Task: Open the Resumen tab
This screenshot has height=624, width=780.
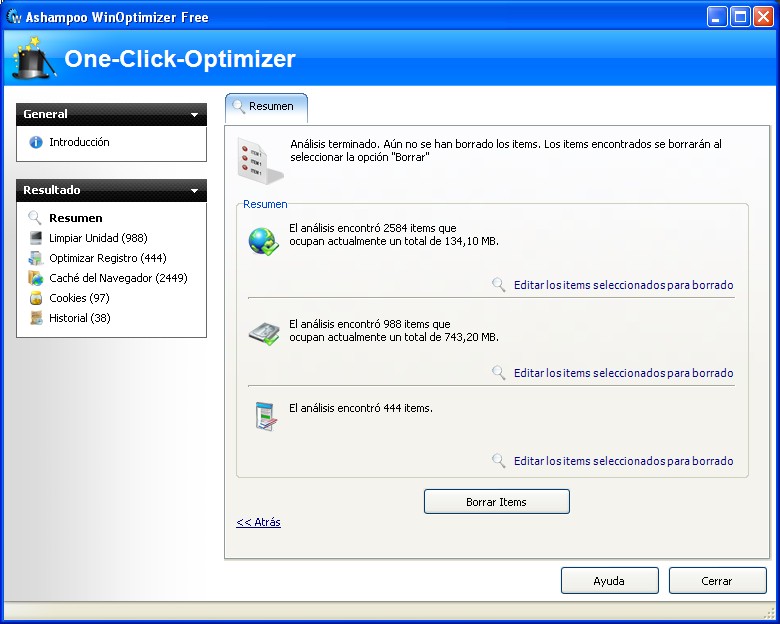Action: pyautogui.click(x=267, y=107)
